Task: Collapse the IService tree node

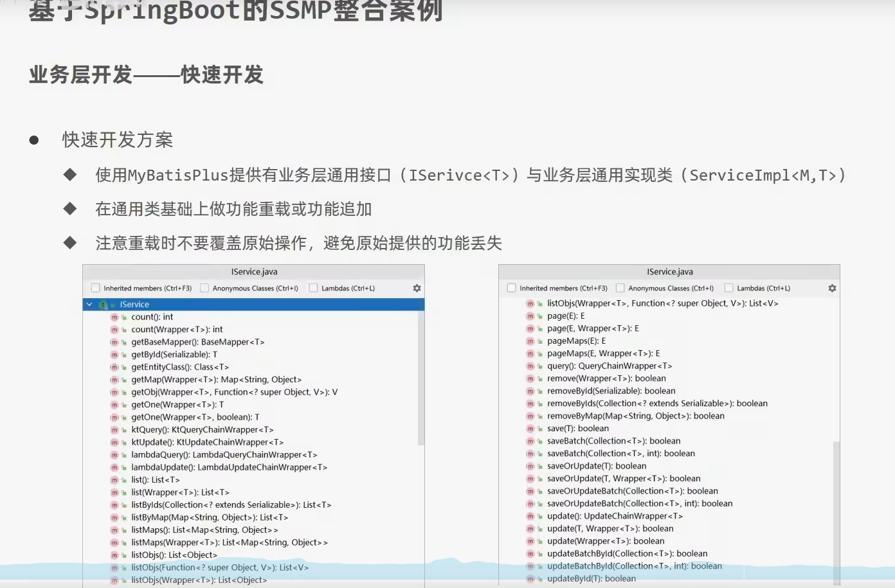Action: pyautogui.click(x=89, y=305)
